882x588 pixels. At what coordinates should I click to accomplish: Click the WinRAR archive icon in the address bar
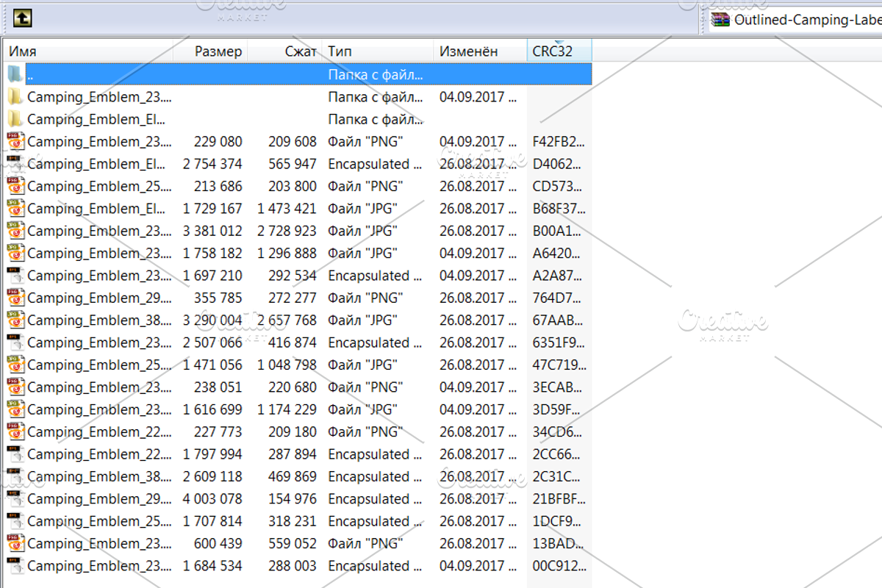(720, 20)
